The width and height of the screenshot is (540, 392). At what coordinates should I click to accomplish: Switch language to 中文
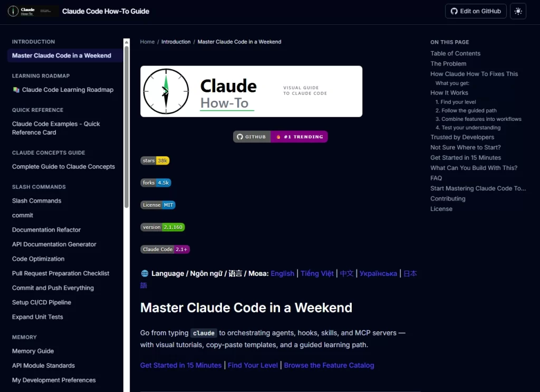(x=346, y=273)
